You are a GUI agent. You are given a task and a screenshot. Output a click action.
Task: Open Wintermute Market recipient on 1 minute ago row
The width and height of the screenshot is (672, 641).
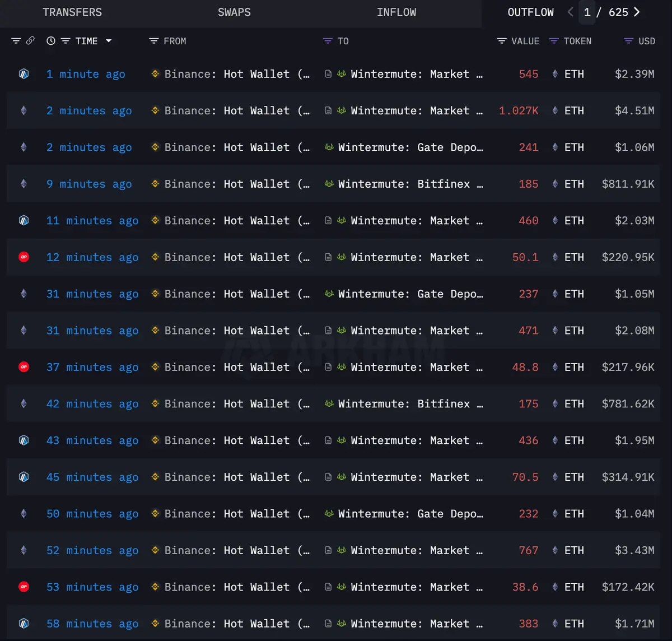(417, 74)
